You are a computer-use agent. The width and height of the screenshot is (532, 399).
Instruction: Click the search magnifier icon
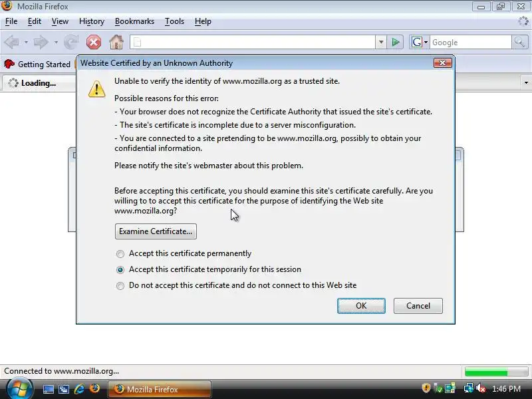pos(519,43)
